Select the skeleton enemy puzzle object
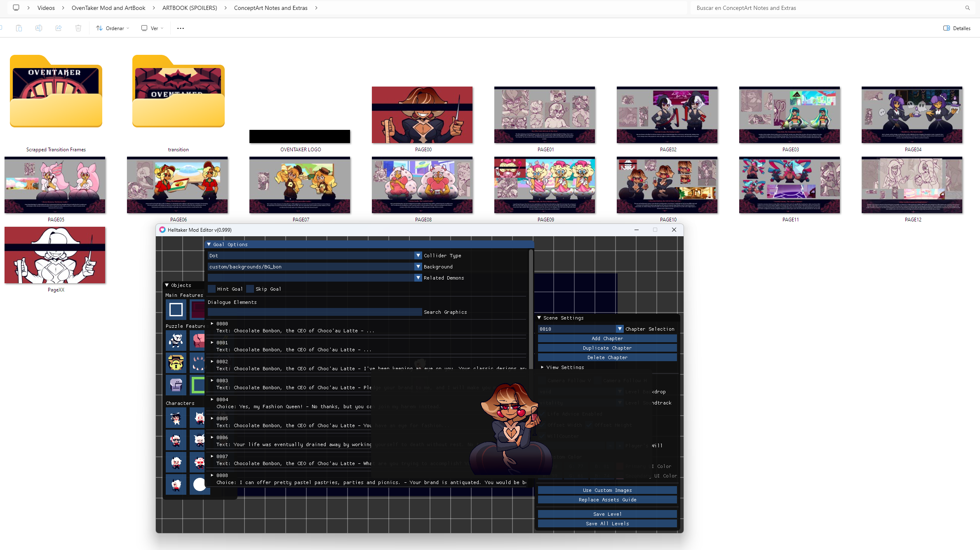 176,341
